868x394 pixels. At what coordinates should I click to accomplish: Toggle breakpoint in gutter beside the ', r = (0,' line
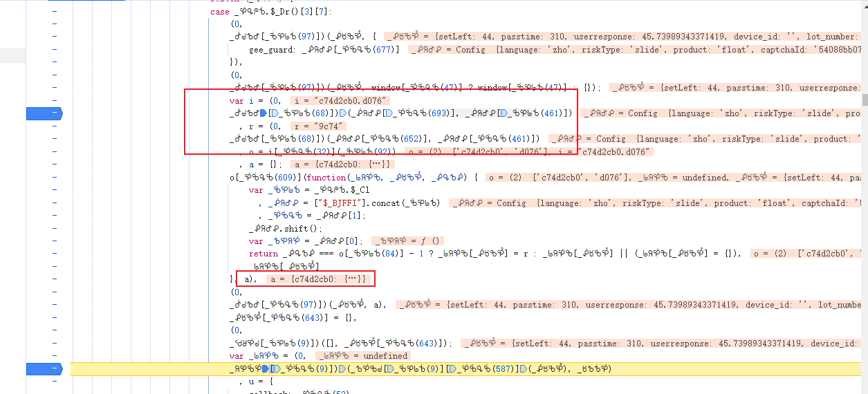[54, 126]
